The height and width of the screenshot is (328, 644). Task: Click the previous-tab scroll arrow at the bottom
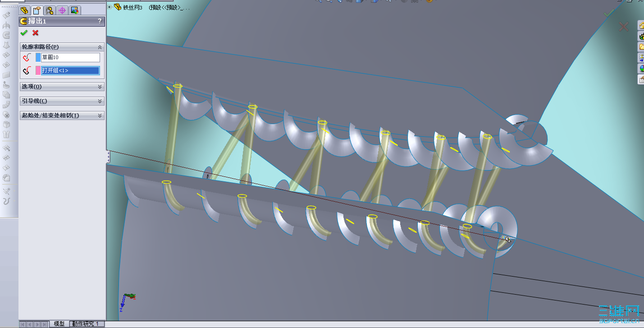coord(30,324)
